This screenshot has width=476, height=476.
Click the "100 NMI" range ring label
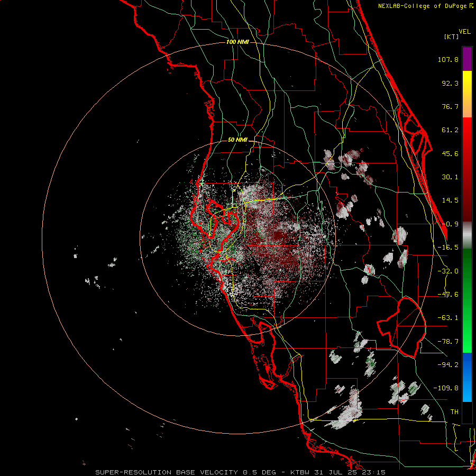coord(237,42)
